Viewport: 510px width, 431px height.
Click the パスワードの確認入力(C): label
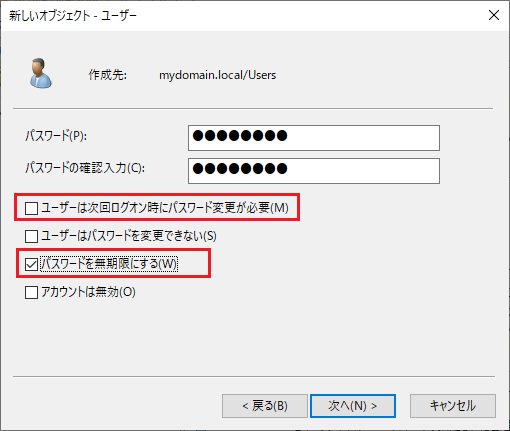85,168
